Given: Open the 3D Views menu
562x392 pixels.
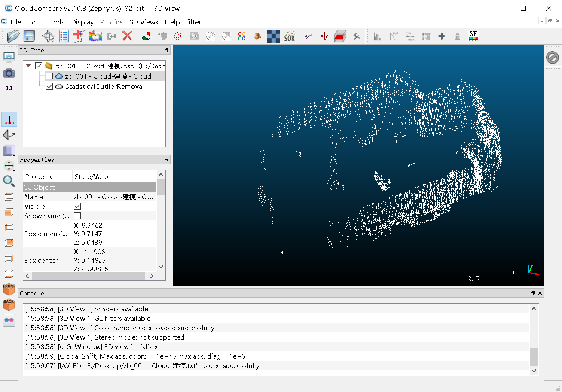Looking at the screenshot, I should pos(144,22).
